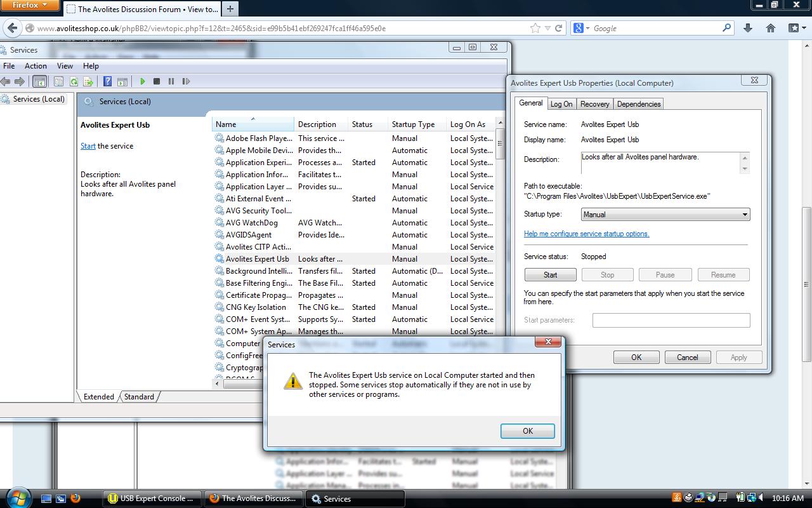812x508 pixels.
Task: Open 'Help me configure service startup options' link
Action: (587, 234)
